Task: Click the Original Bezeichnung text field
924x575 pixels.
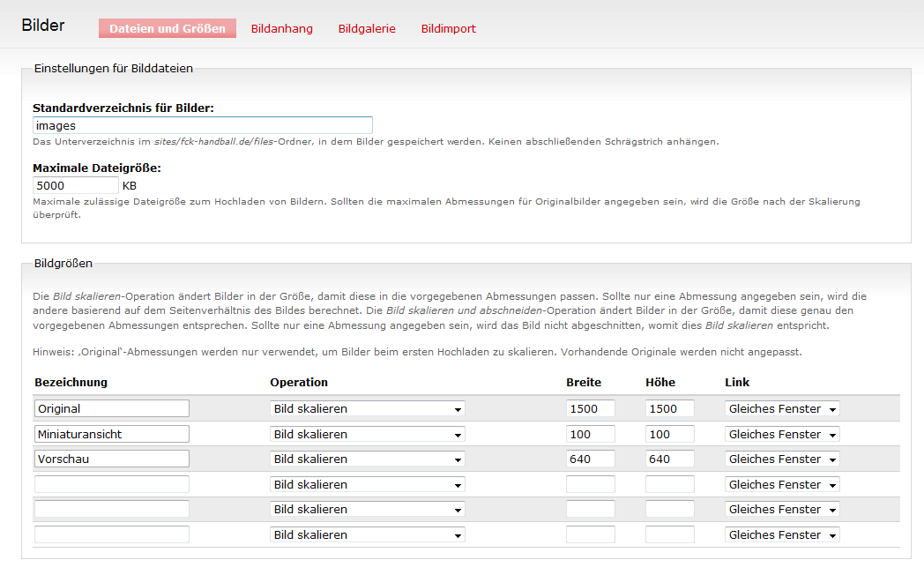Action: pos(112,409)
